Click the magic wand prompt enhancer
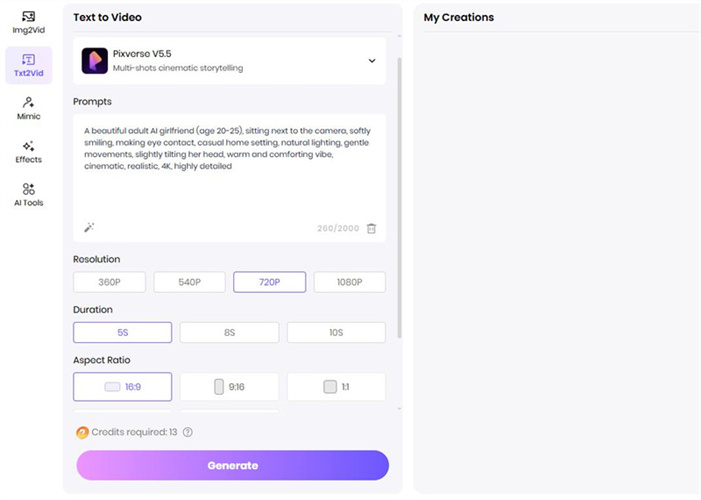 89,228
